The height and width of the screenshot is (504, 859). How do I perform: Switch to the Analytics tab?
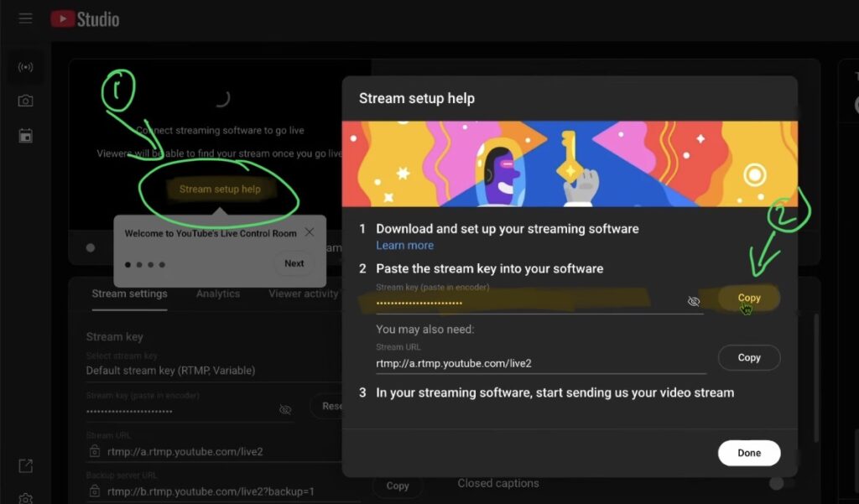(218, 294)
